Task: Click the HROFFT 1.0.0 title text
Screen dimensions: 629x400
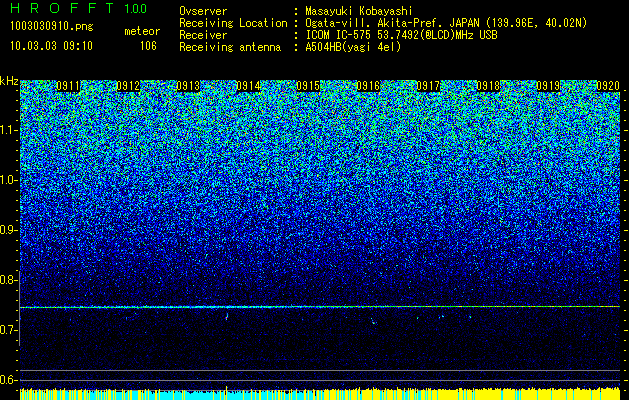Action: tap(79, 8)
